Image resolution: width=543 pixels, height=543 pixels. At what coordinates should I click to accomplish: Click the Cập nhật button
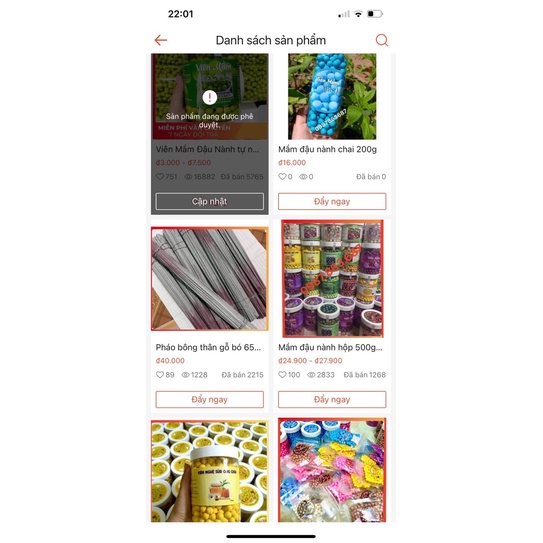(210, 201)
